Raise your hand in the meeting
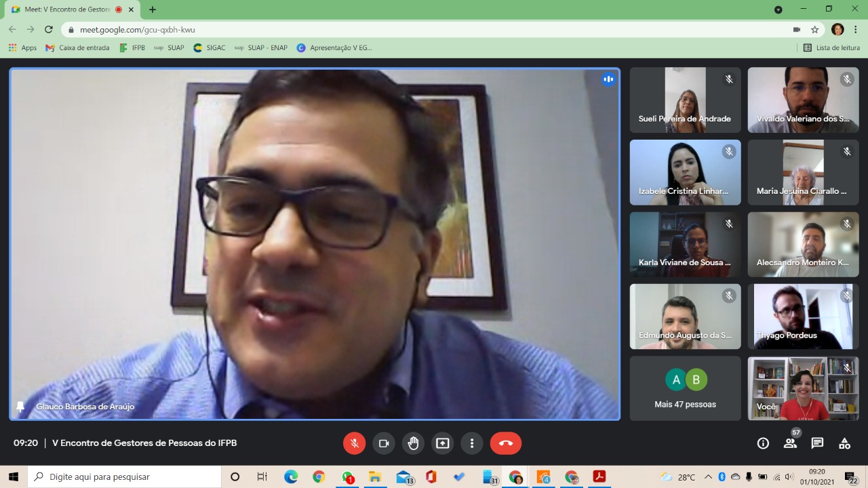868x488 pixels. pyautogui.click(x=413, y=443)
